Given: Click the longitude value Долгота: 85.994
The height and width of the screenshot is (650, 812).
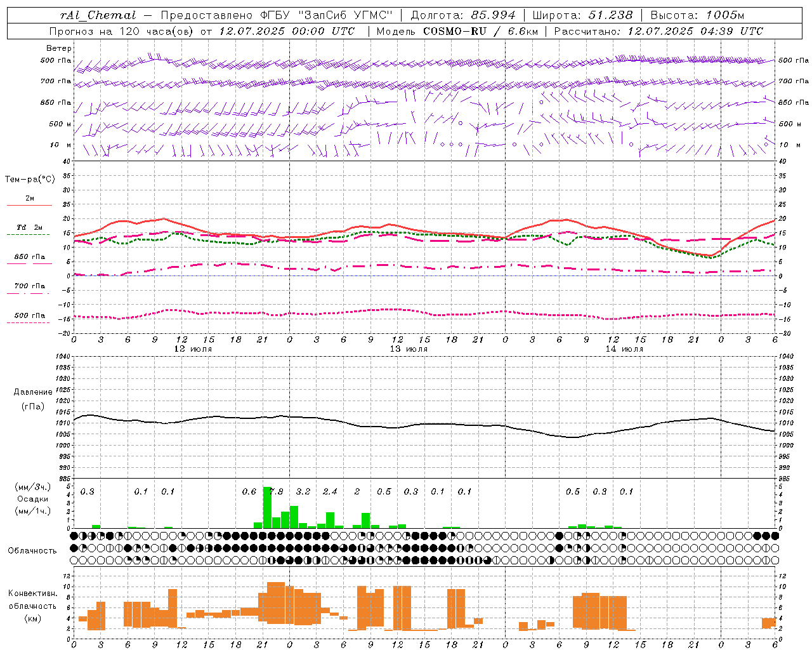Looking at the screenshot, I should (x=463, y=15).
